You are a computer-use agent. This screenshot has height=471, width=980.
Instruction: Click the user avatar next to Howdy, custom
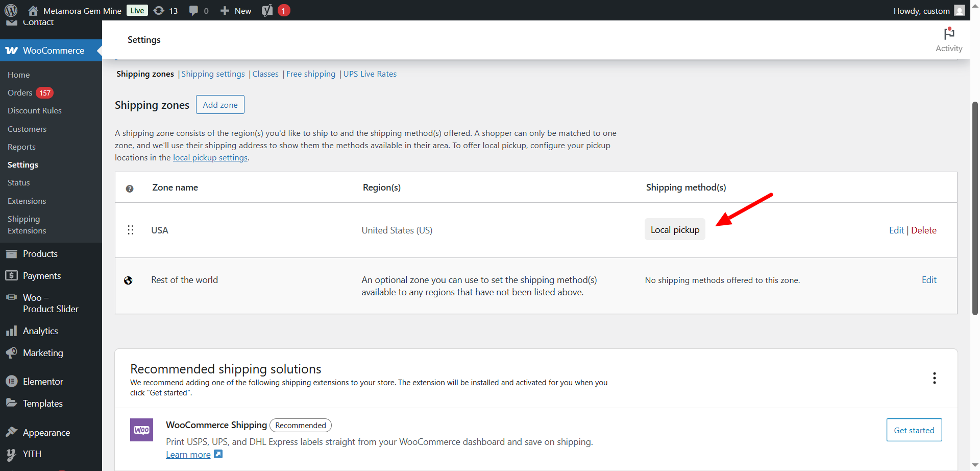[x=960, y=11]
